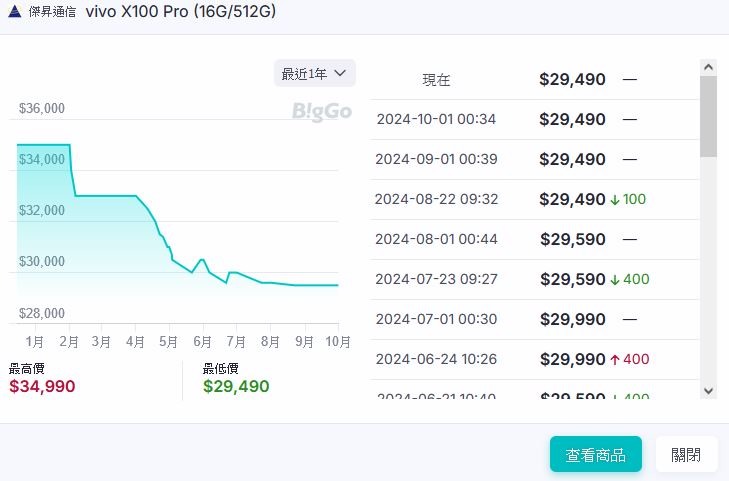Click the 最高價 label
This screenshot has width=729, height=481.
27,369
